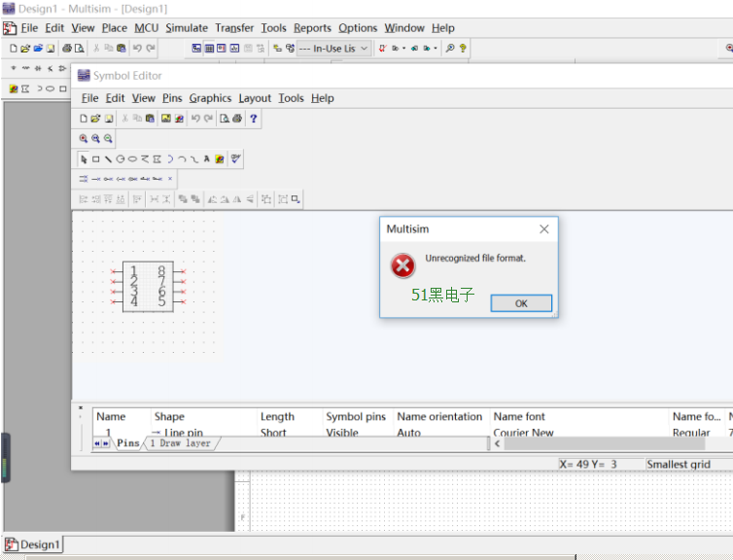Click the grapher icon in Multisim toolbar
Screen dimensions: 733x560
point(234,49)
